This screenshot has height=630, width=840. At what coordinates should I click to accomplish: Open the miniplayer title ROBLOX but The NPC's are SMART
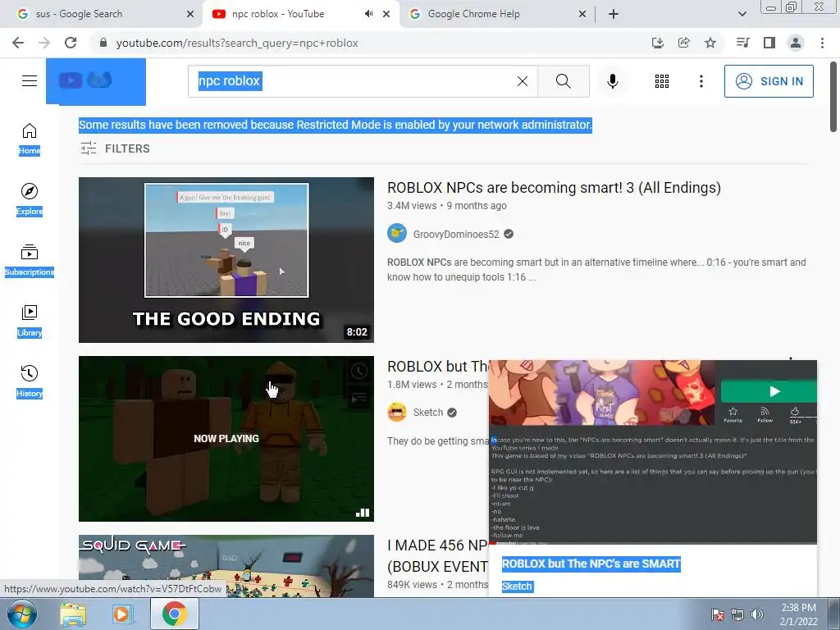point(591,564)
